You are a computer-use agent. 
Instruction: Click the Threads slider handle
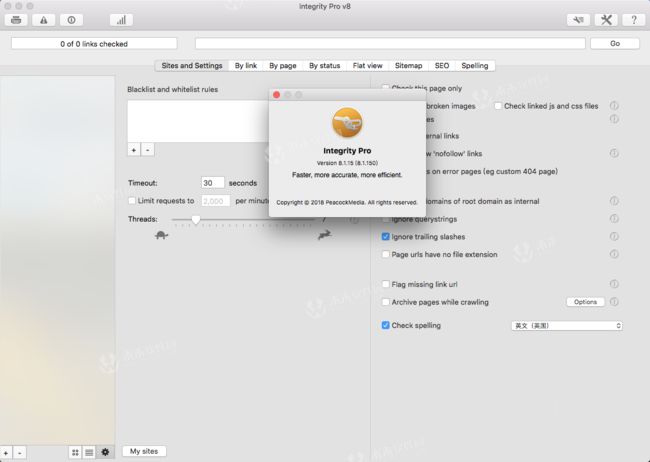[196, 219]
